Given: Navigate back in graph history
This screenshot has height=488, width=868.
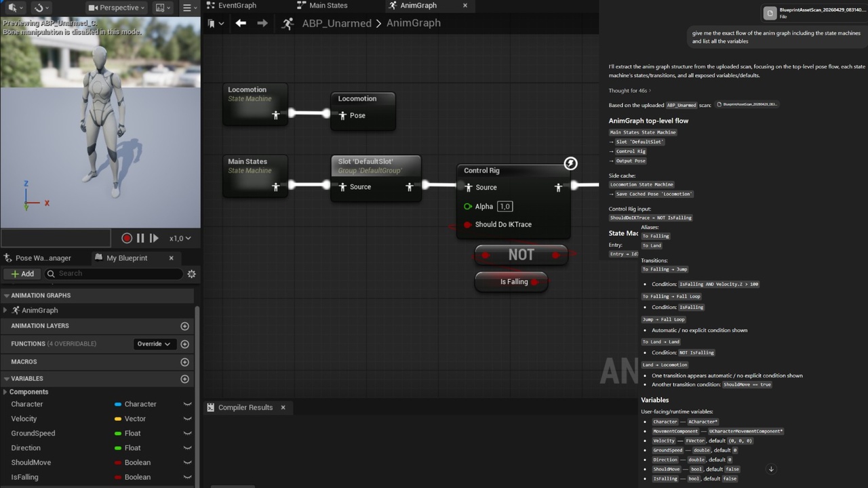Looking at the screenshot, I should (241, 23).
